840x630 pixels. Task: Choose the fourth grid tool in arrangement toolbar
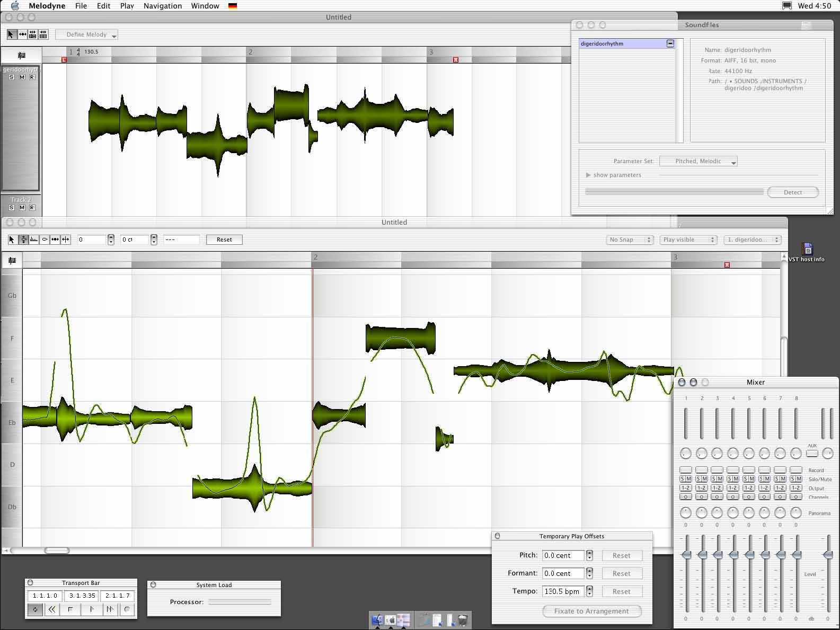(x=43, y=34)
